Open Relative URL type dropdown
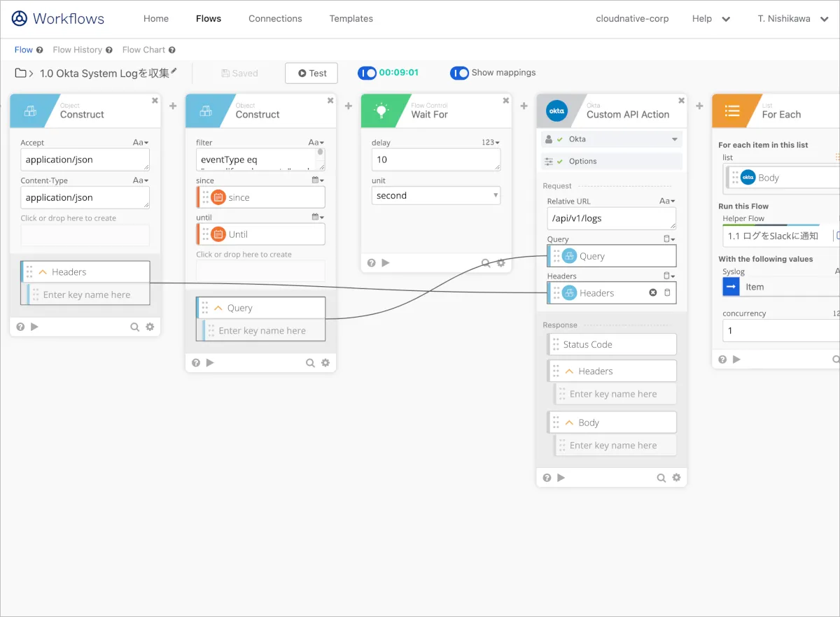This screenshot has height=617, width=840. [668, 201]
